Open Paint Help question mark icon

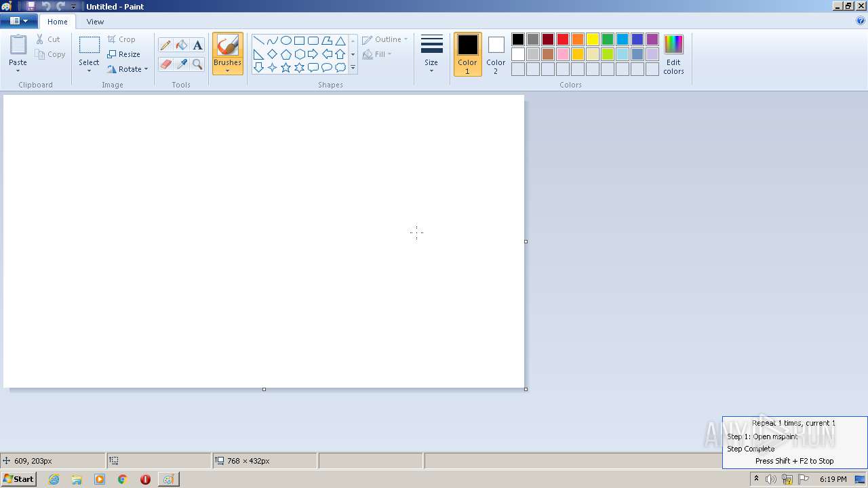[x=861, y=21]
